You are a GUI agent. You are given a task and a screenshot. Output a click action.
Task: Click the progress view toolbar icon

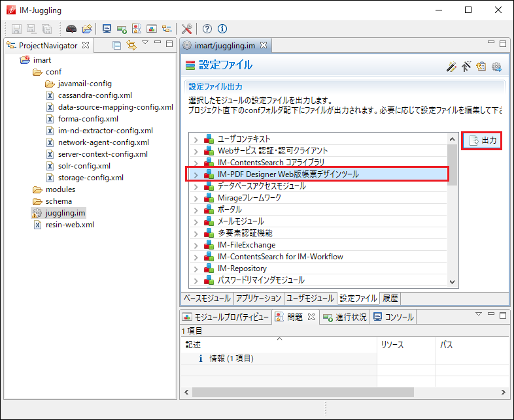[122, 29]
